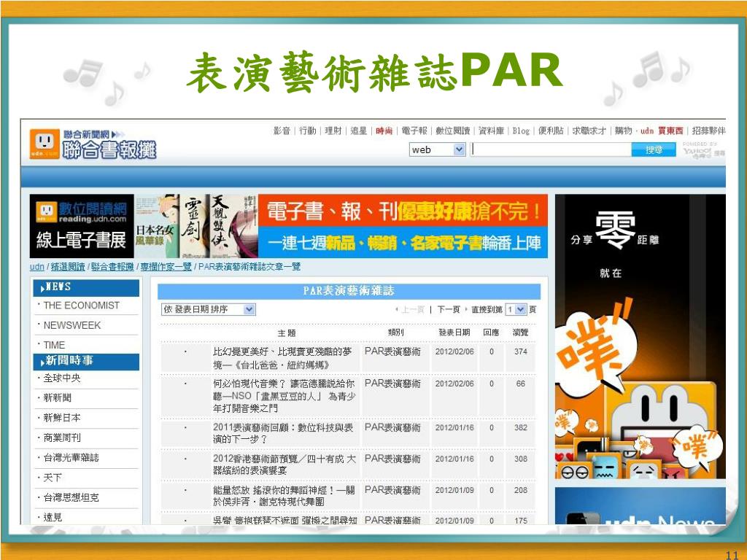Go to udn breadcrumb link
The height and width of the screenshot is (560, 747).
[36, 267]
